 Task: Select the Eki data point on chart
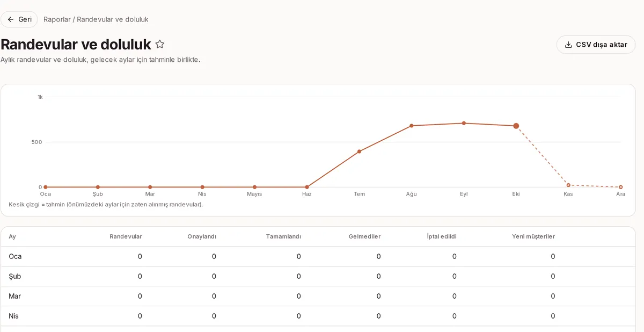(x=516, y=126)
